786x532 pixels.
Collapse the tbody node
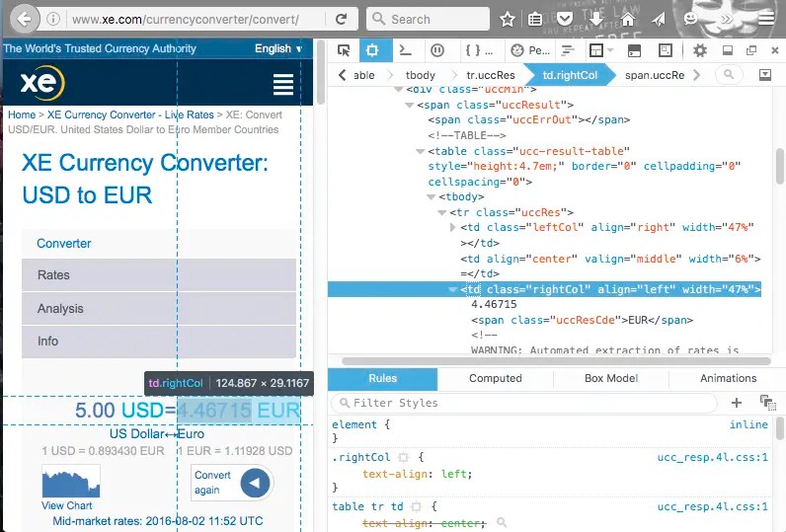(432, 196)
